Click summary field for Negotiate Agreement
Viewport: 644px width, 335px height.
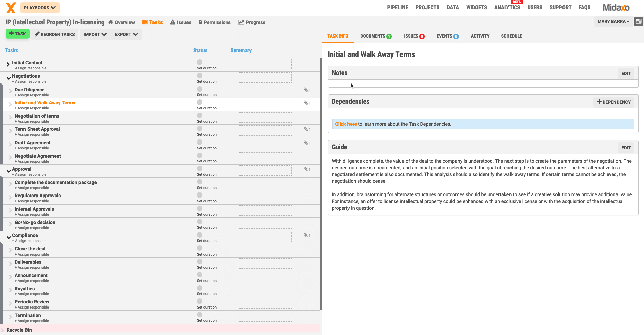tap(265, 157)
